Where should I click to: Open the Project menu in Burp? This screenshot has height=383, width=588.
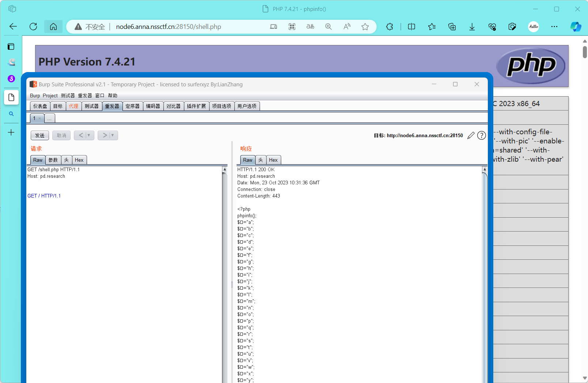point(50,95)
